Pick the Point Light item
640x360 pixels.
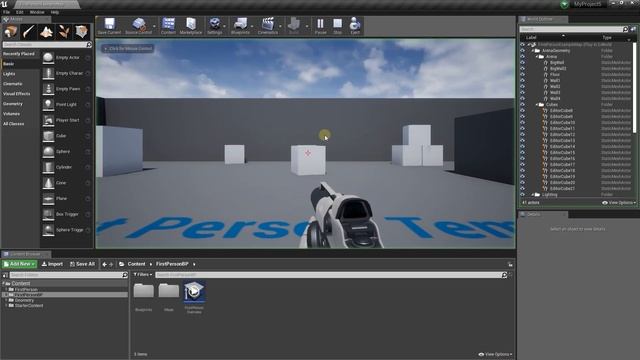pos(67,105)
